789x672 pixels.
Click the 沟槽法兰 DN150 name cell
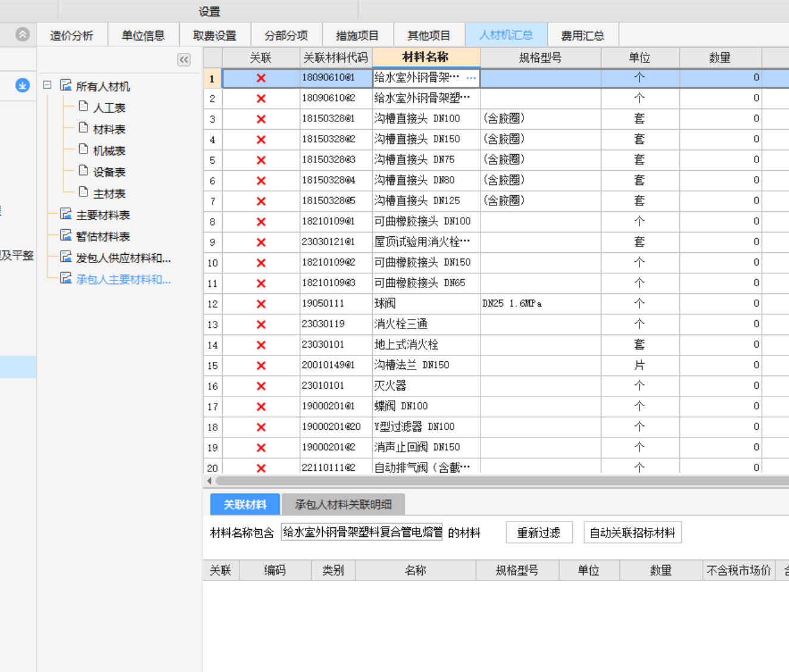coord(426,365)
